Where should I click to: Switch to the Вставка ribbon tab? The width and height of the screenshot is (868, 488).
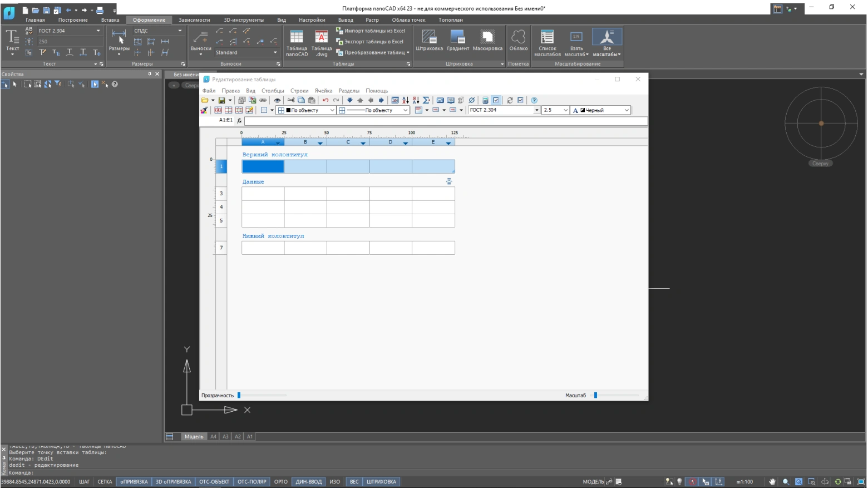(110, 20)
